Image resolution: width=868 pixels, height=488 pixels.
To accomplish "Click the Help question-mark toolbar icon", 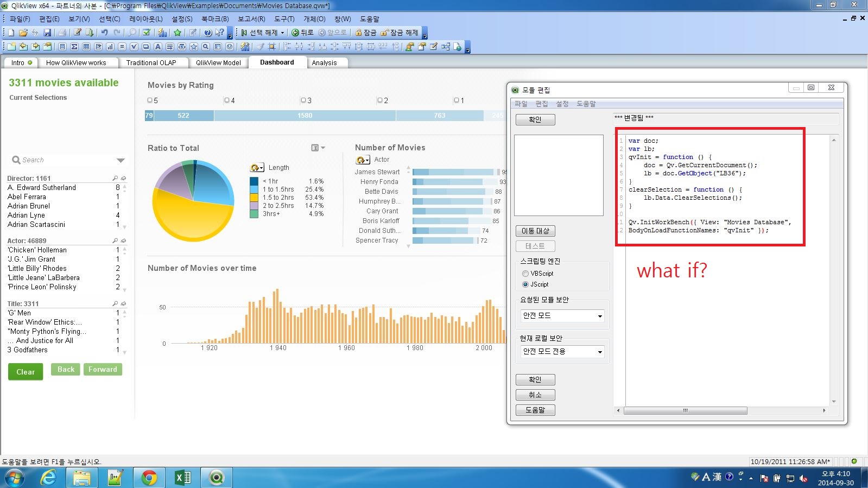I will click(207, 33).
